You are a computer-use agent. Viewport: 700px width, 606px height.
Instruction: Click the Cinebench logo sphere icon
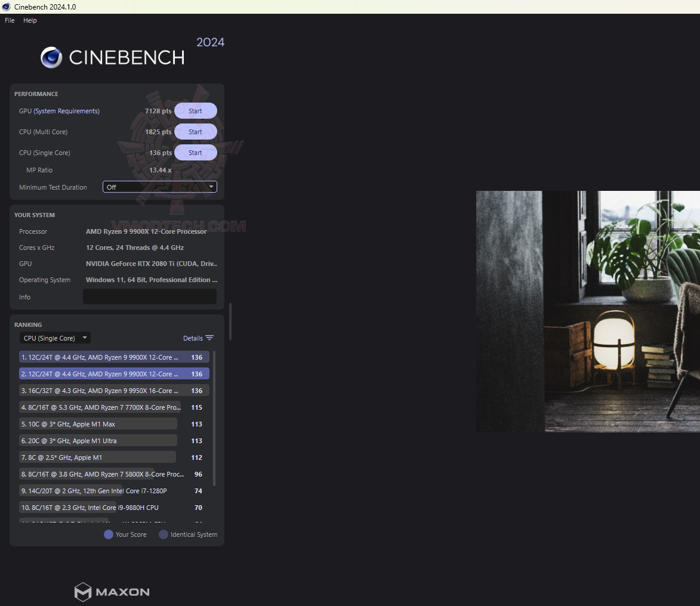click(x=51, y=58)
